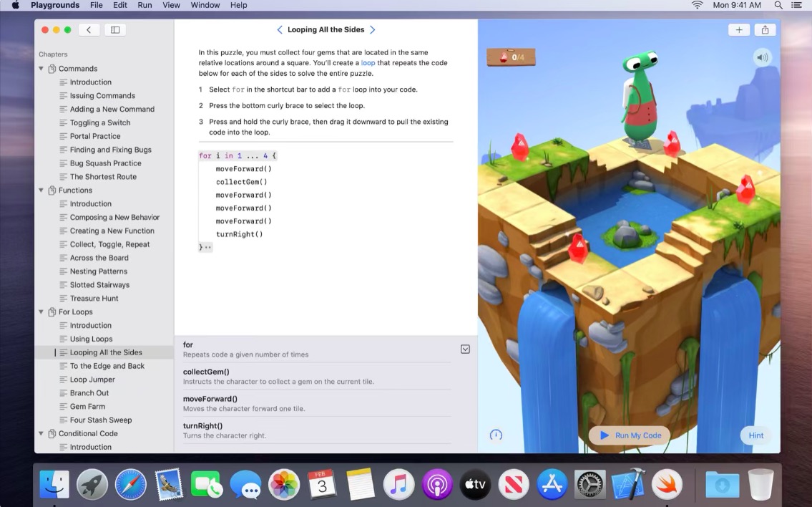Image resolution: width=812 pixels, height=507 pixels.
Task: Open the File menu
Action: tap(97, 5)
